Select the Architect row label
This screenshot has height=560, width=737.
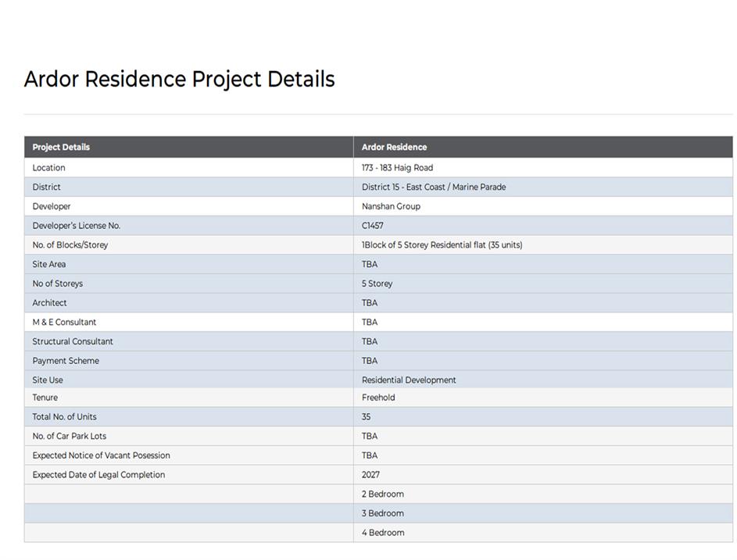[49, 303]
